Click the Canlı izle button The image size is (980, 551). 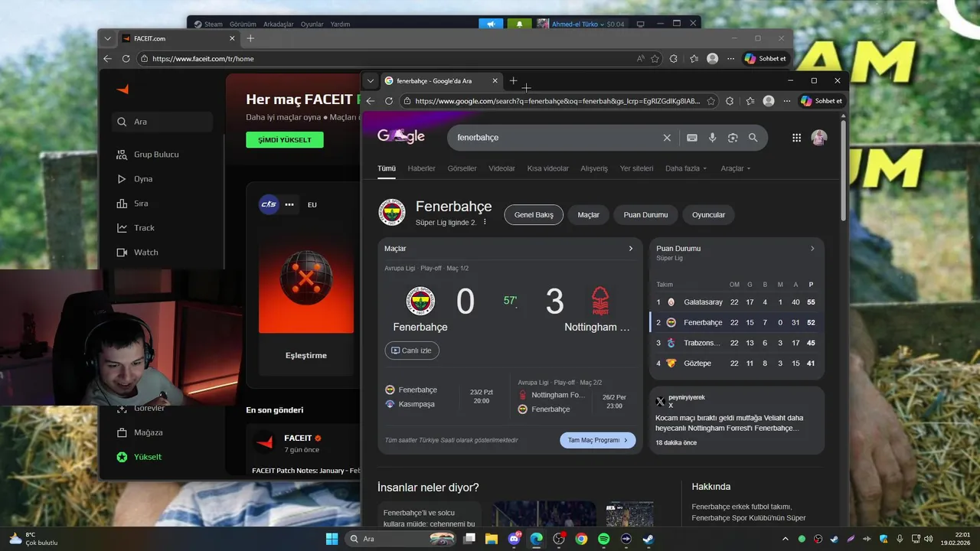coord(412,350)
